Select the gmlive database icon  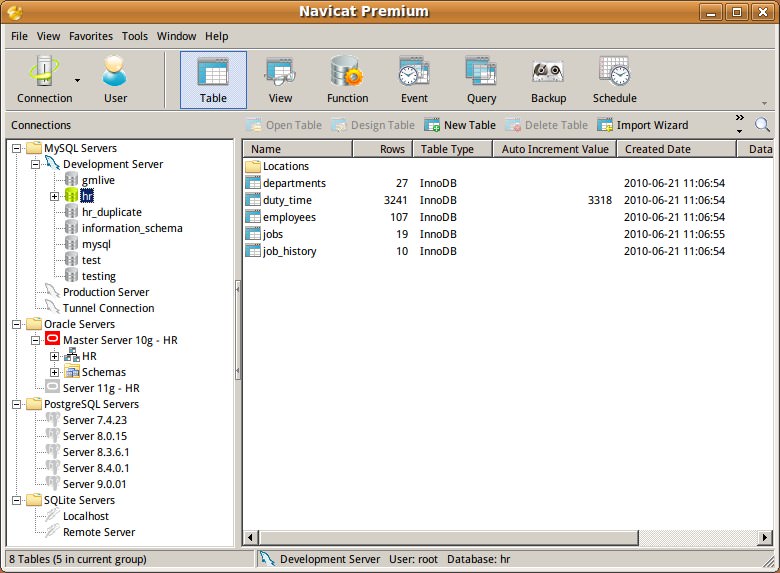pyautogui.click(x=71, y=180)
